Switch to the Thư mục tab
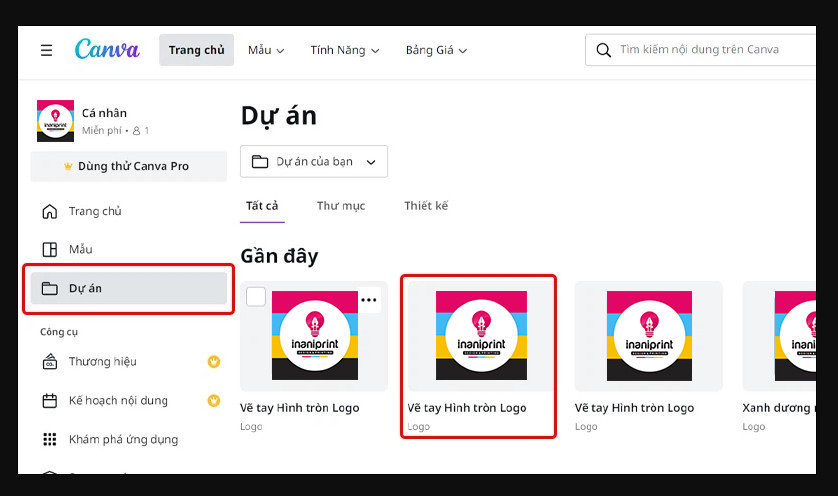 [x=341, y=206]
